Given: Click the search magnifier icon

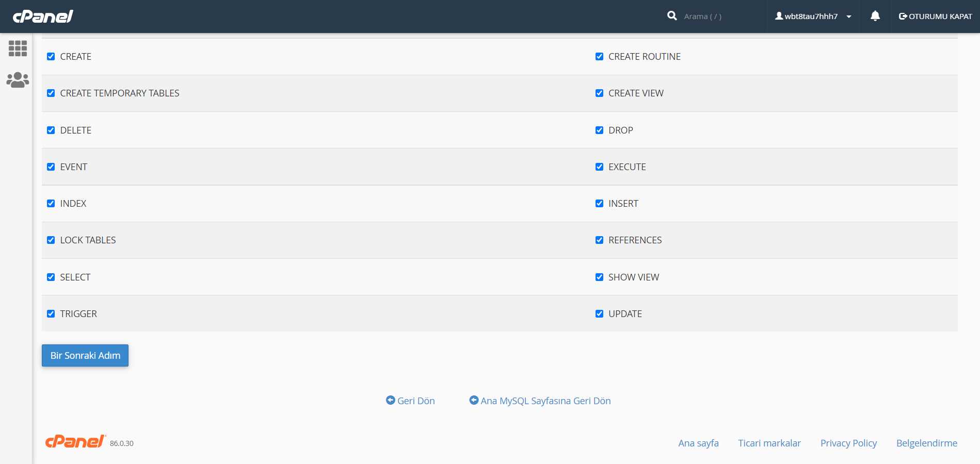Looking at the screenshot, I should [672, 16].
